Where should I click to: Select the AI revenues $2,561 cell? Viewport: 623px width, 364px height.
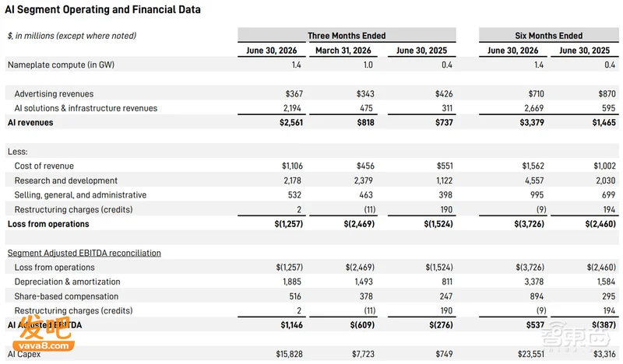tap(291, 122)
